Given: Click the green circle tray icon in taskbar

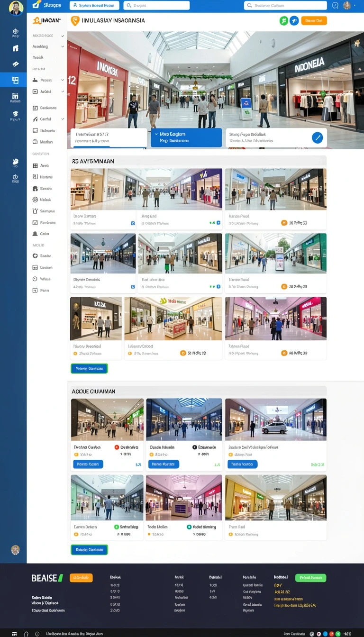Looking at the screenshot, I should tap(338, 634).
